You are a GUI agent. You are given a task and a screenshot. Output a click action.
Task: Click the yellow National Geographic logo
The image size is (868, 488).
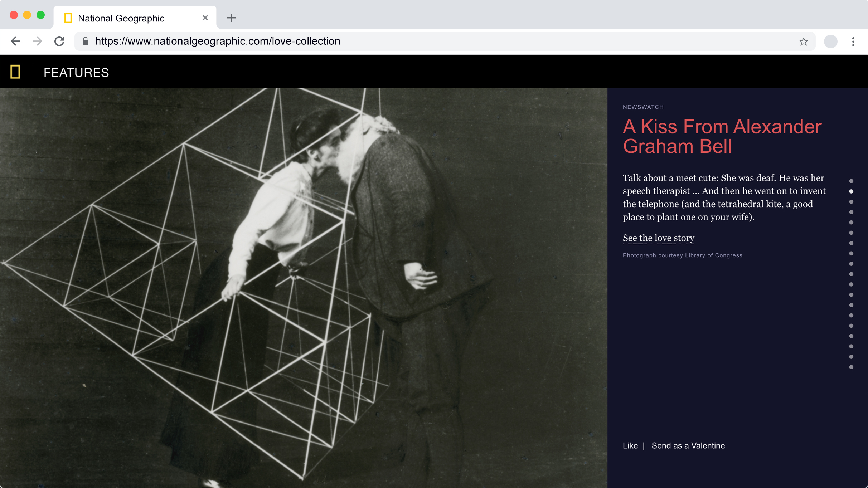tap(15, 72)
